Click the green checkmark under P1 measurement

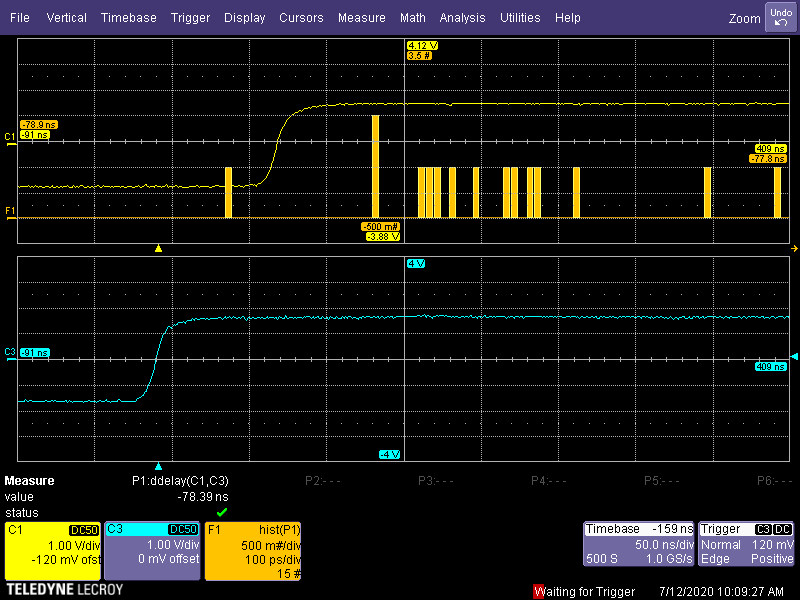[x=221, y=512]
